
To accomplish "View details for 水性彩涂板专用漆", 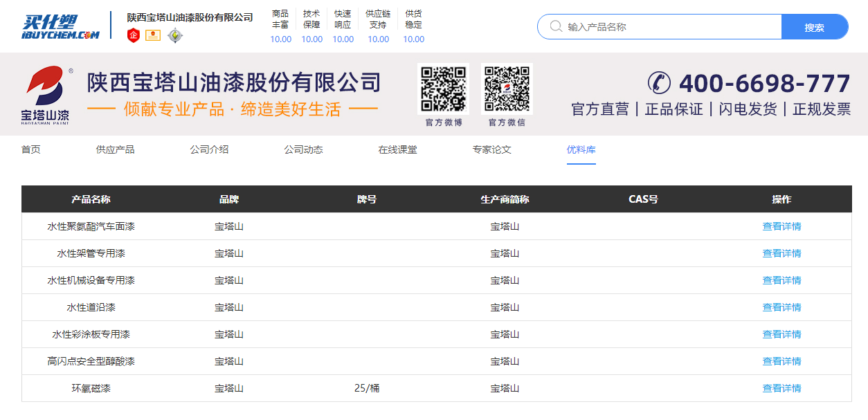I will click(782, 334).
